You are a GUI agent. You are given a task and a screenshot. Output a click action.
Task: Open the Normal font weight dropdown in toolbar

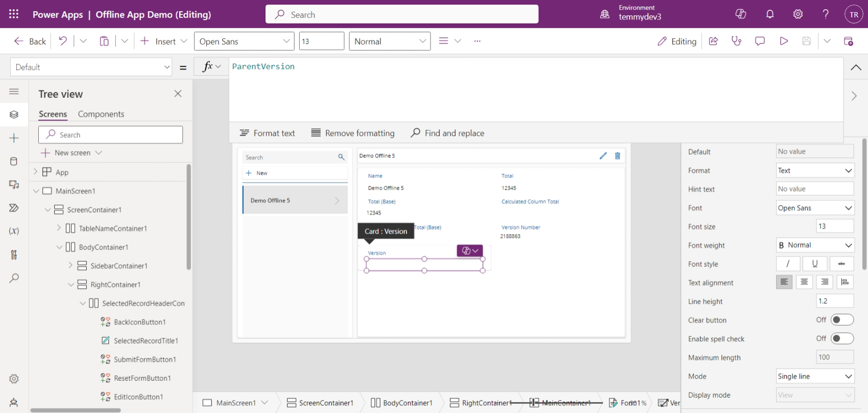390,41
